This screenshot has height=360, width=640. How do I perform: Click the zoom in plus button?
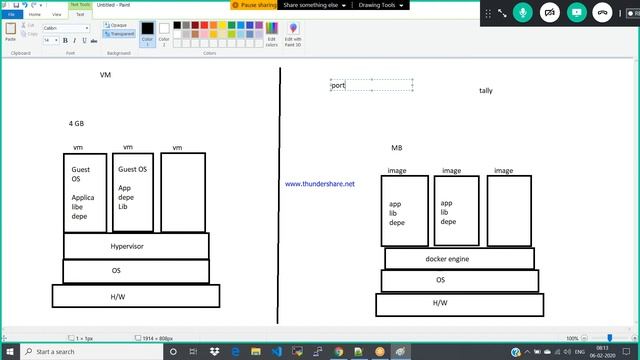click(x=634, y=338)
